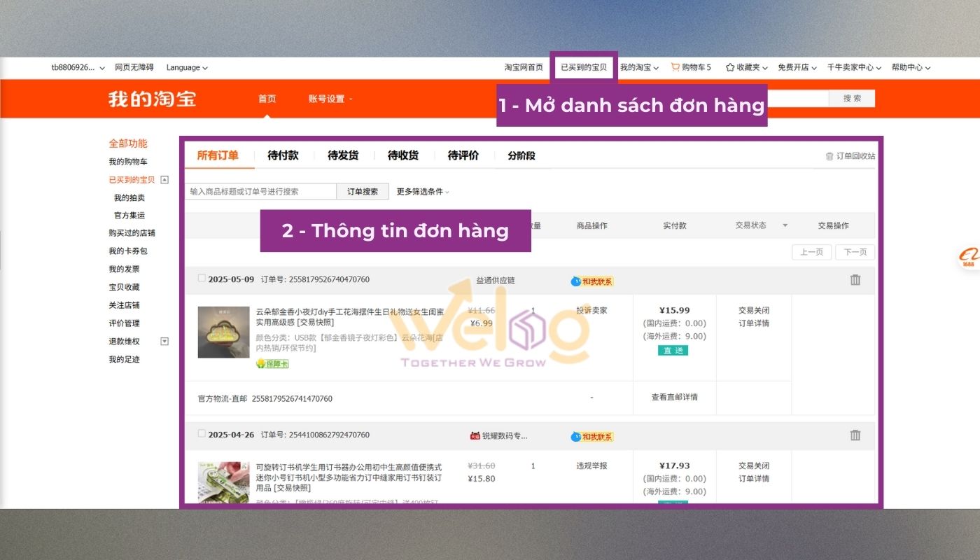Click 投诉卖家 on the first order
The image size is (980, 560).
pos(591,311)
